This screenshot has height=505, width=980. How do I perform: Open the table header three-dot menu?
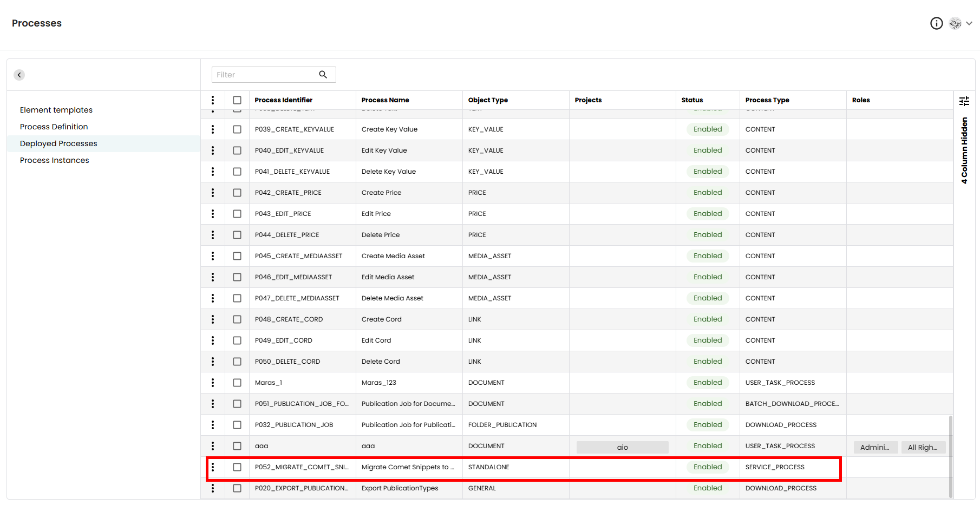tap(213, 100)
